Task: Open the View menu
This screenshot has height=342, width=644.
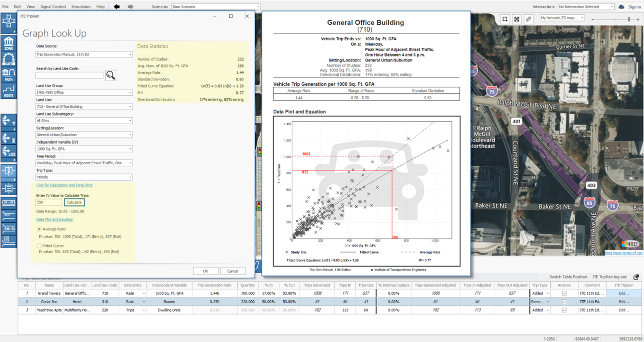Action: pyautogui.click(x=31, y=6)
